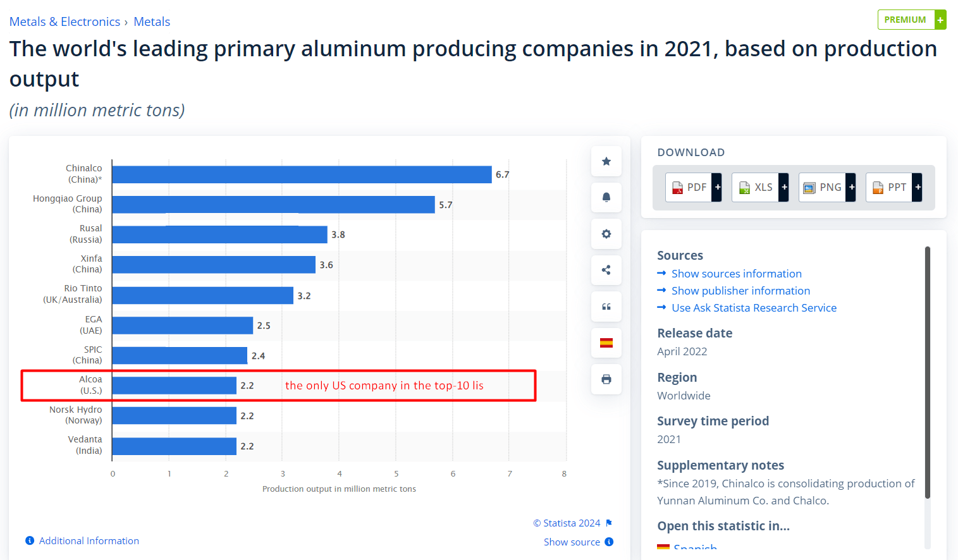The width and height of the screenshot is (958, 560).
Task: Open Use Ask Statista Research Service
Action: [754, 308]
